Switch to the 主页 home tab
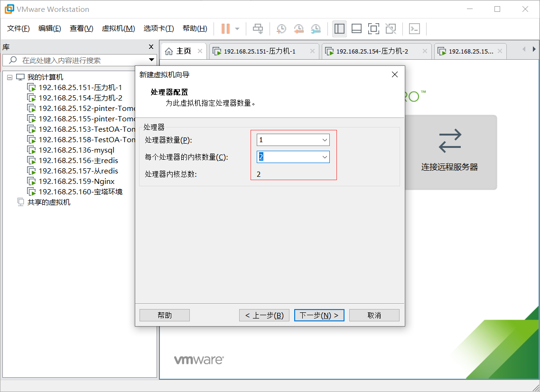Image resolution: width=540 pixels, height=392 pixels. point(183,51)
